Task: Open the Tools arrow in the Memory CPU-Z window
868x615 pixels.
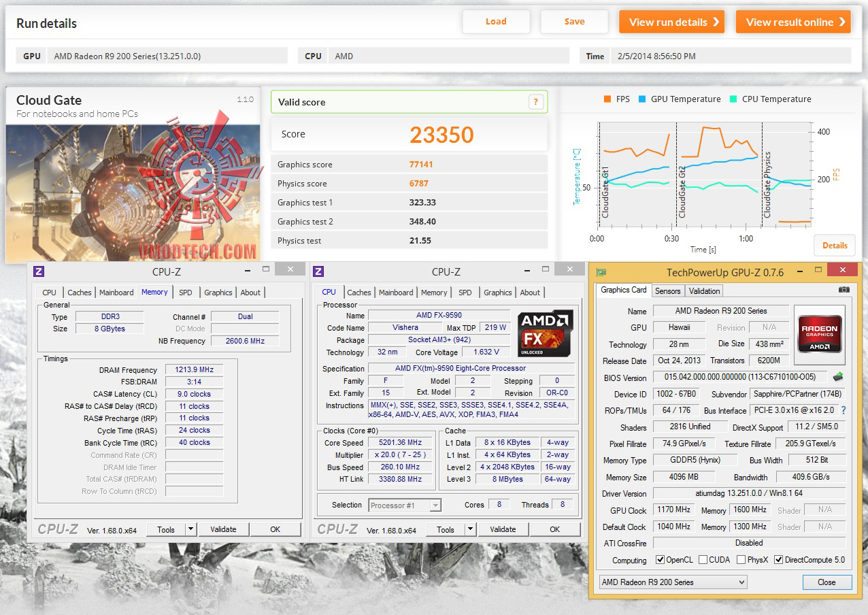Action: [190, 529]
